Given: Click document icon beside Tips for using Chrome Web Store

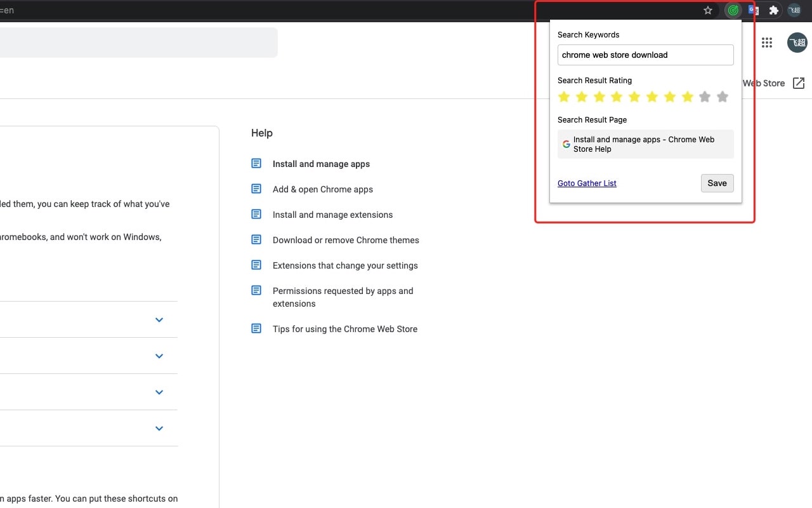Looking at the screenshot, I should [256, 328].
